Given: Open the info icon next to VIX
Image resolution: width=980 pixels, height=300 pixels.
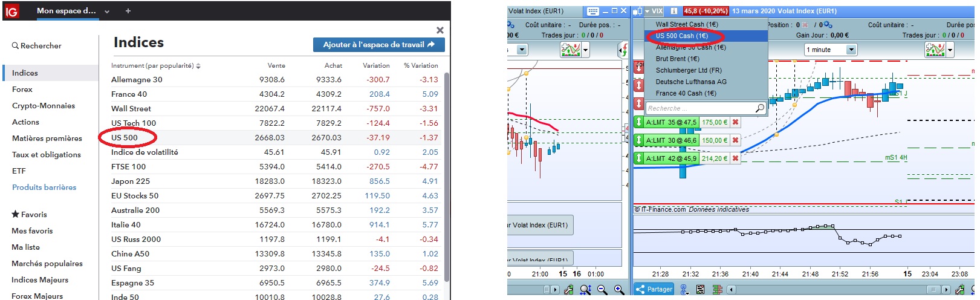Looking at the screenshot, I should 674,11.
